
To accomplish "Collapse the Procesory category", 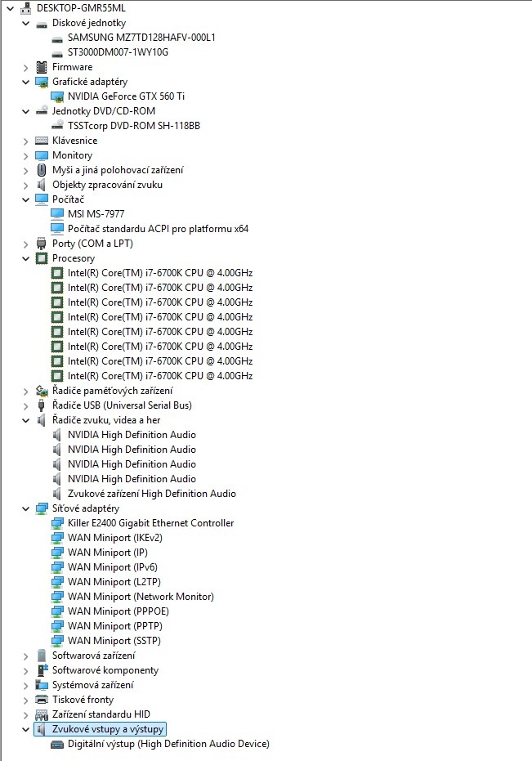I will click(x=25, y=258).
